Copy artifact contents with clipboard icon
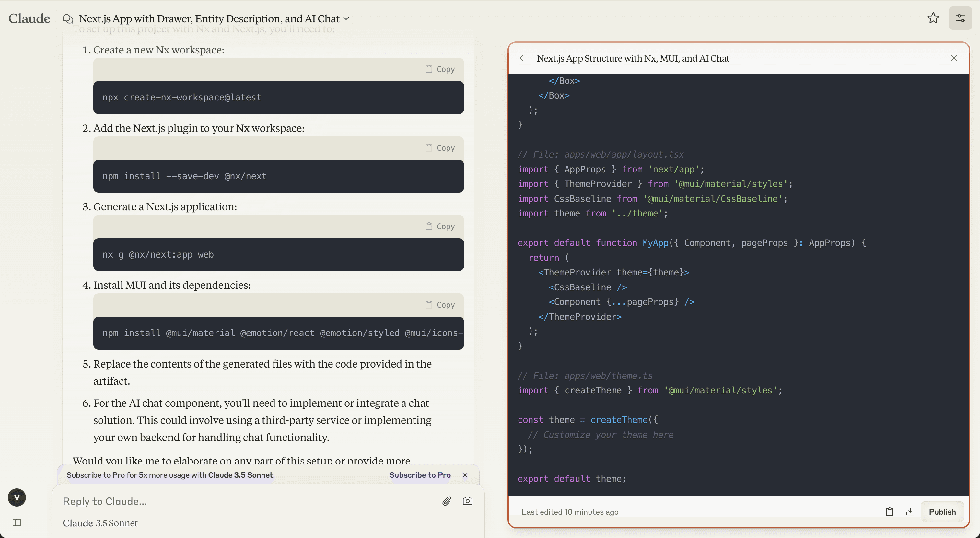The width and height of the screenshot is (980, 538). pos(889,512)
